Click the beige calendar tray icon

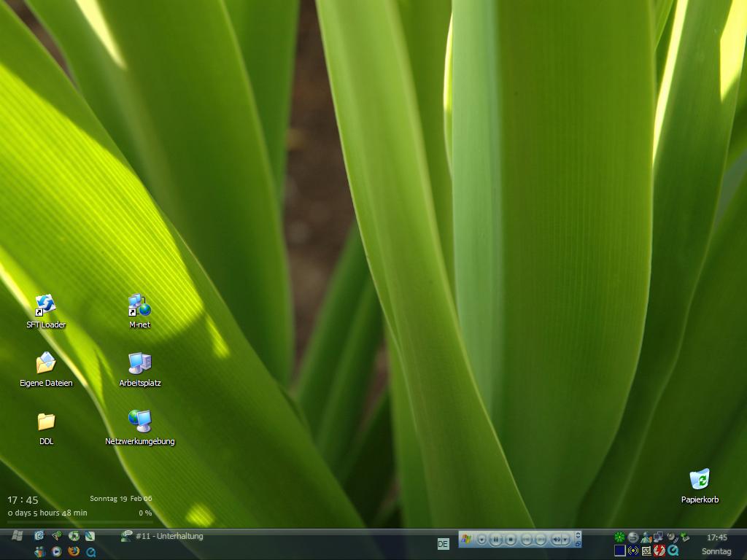click(646, 551)
